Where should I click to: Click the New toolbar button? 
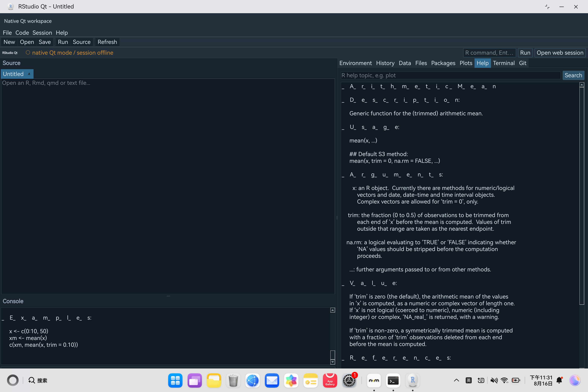[9, 42]
